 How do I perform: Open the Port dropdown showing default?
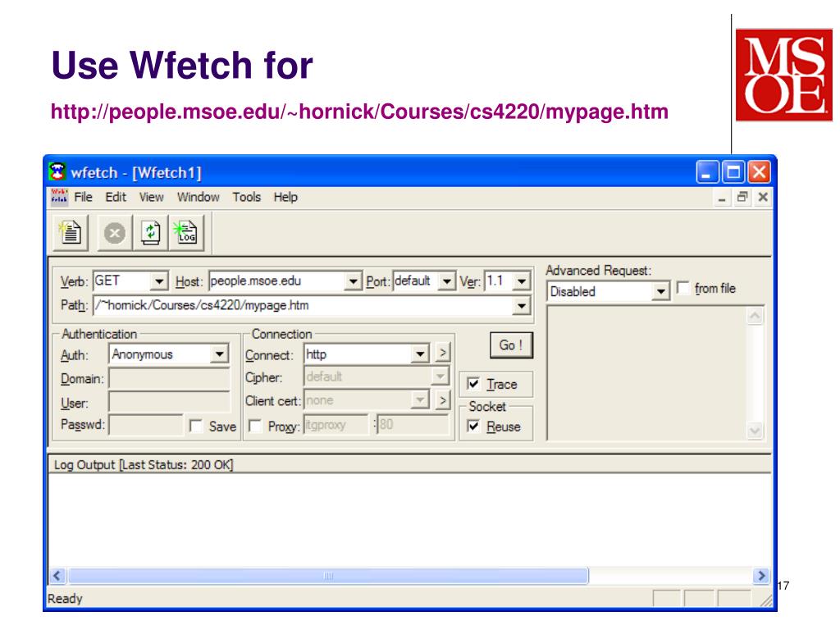[x=446, y=281]
